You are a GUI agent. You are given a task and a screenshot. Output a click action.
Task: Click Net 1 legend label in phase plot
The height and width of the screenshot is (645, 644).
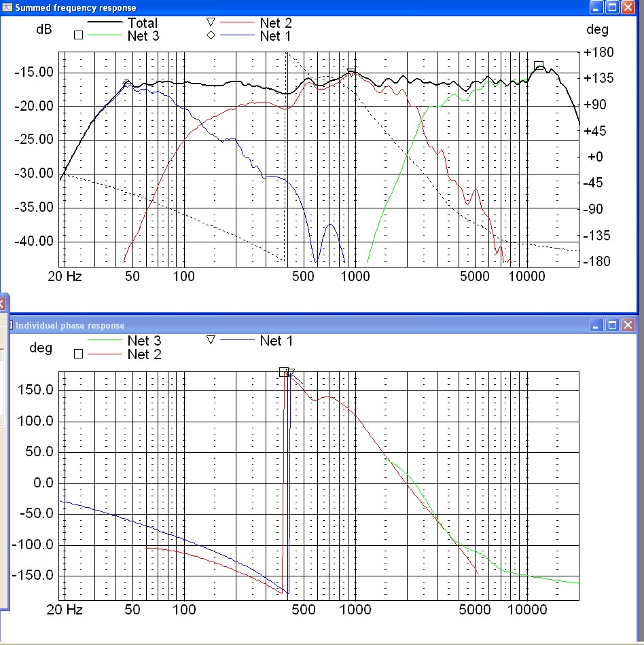point(276,341)
